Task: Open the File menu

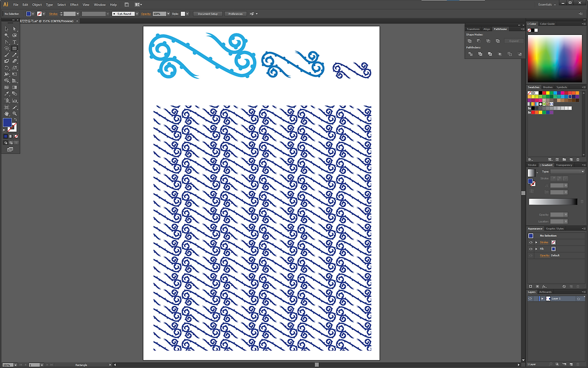Action: point(16,5)
